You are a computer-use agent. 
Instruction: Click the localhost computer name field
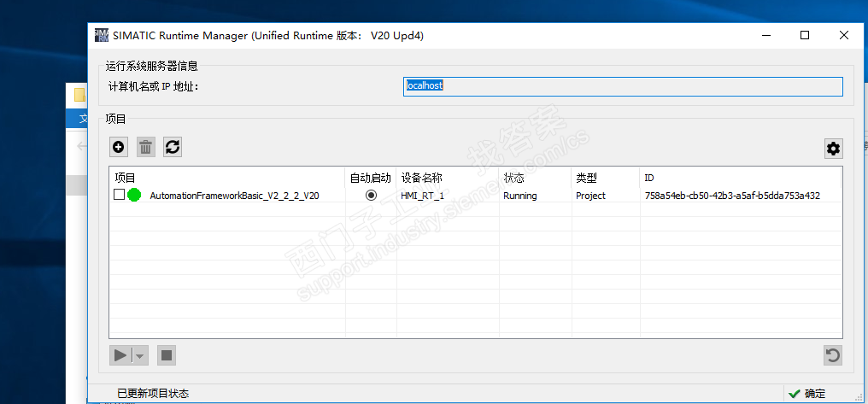[623, 86]
